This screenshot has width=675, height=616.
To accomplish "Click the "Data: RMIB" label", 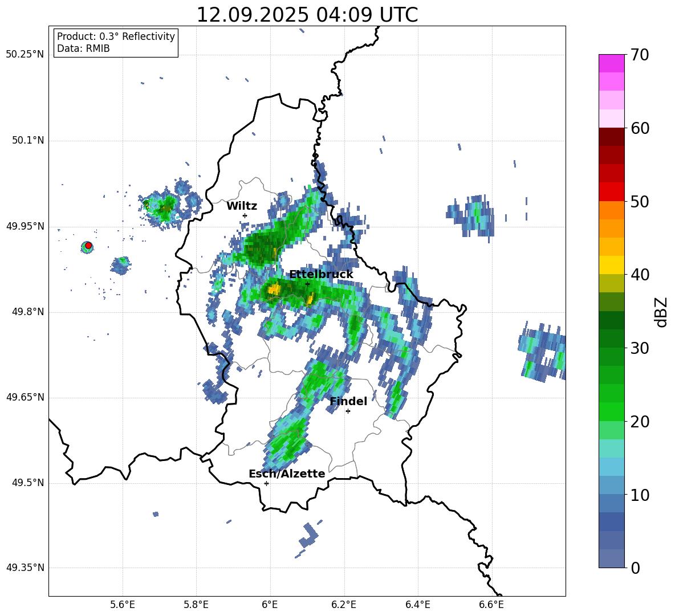I will point(83,48).
